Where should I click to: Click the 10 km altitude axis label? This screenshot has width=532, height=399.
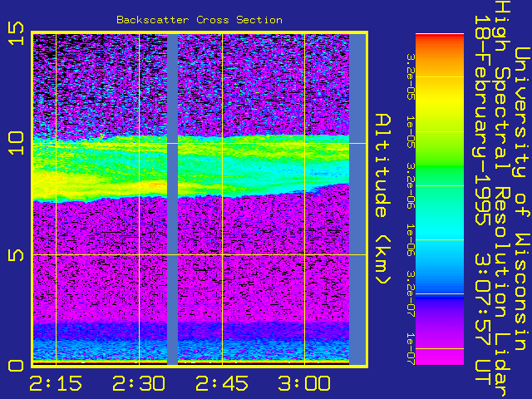(x=17, y=143)
